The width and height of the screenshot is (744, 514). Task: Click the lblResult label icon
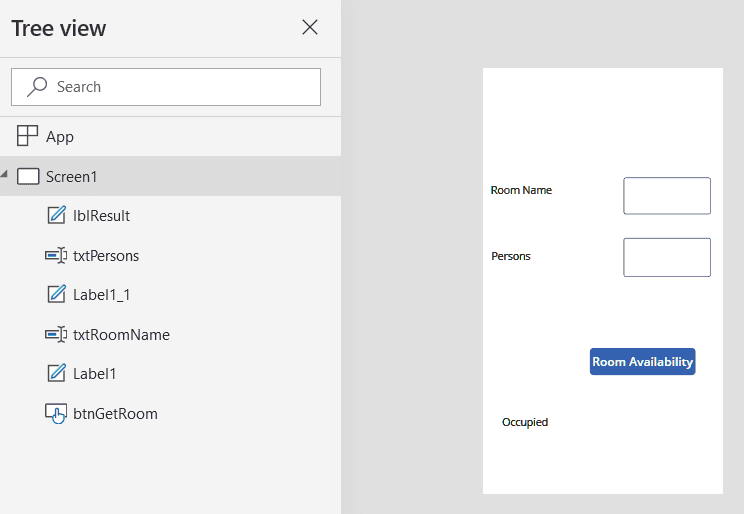56,215
